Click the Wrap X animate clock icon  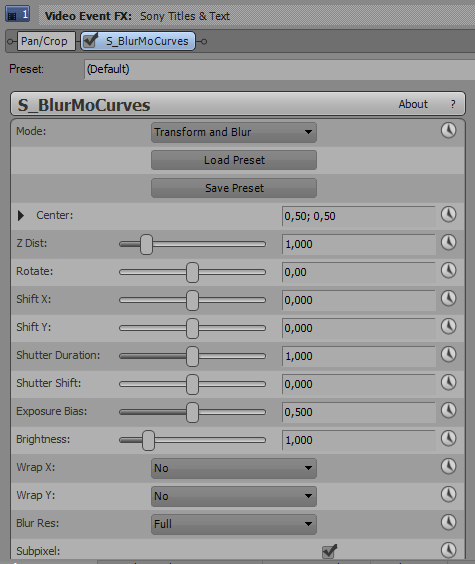pyautogui.click(x=448, y=467)
